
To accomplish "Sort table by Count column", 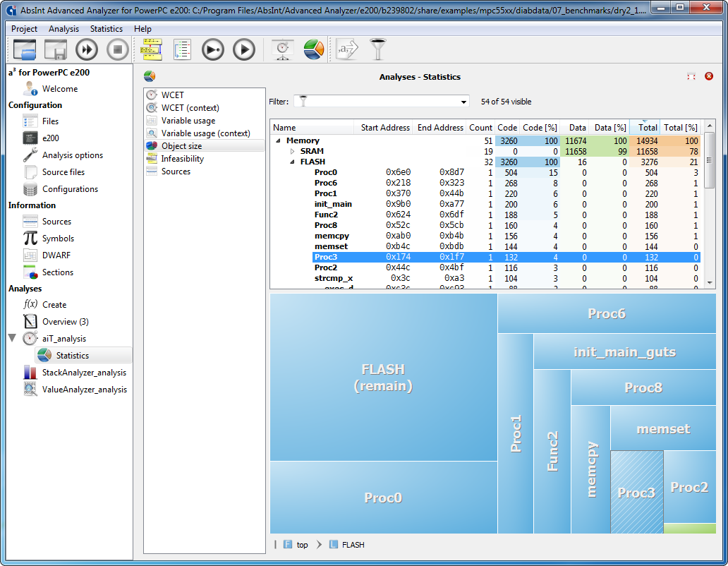I will [x=480, y=128].
